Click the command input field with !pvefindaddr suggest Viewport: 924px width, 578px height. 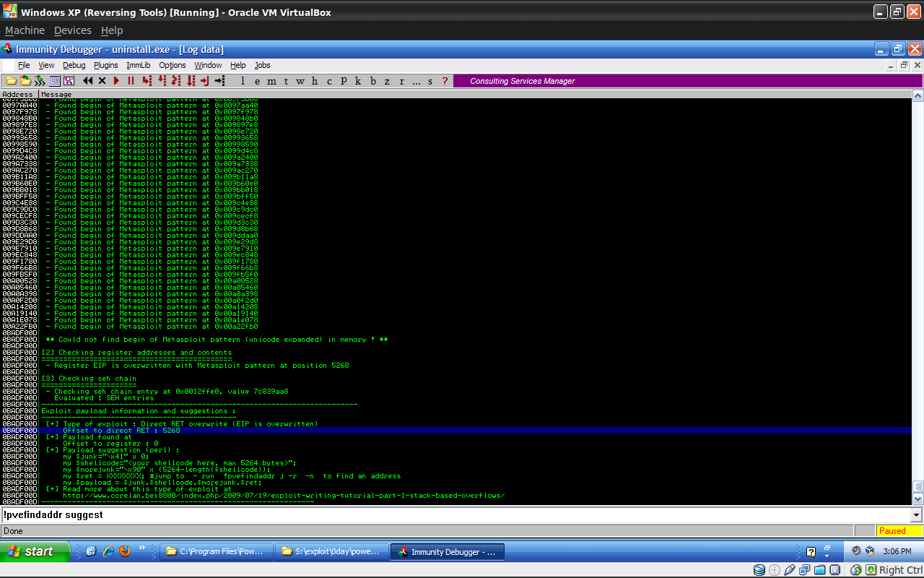[456, 515]
